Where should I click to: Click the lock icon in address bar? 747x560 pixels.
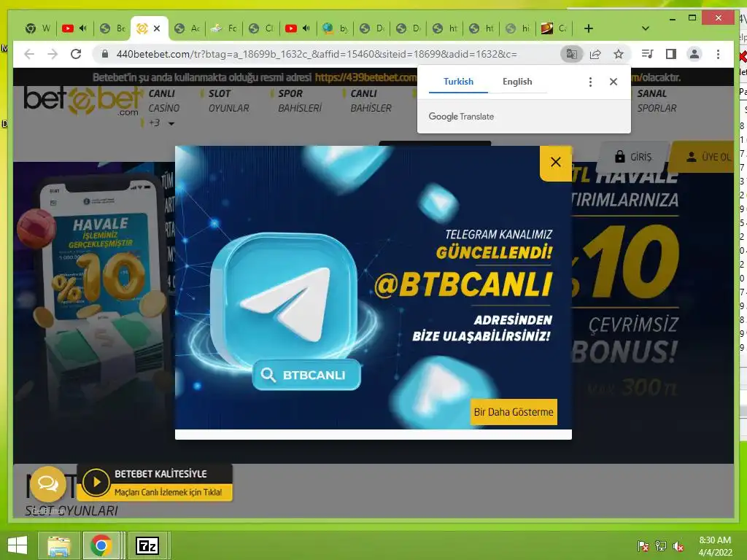[x=105, y=54]
